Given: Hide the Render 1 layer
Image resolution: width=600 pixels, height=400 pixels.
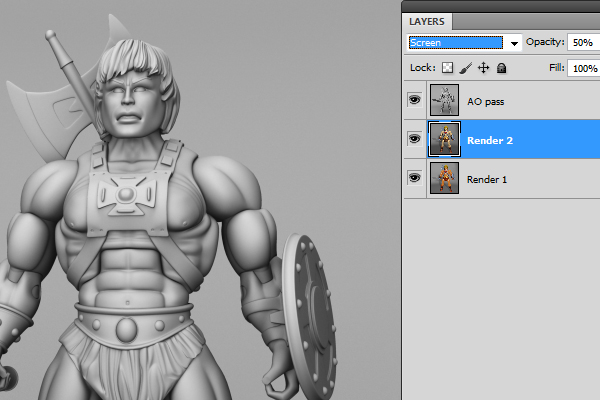Looking at the screenshot, I should [x=414, y=178].
